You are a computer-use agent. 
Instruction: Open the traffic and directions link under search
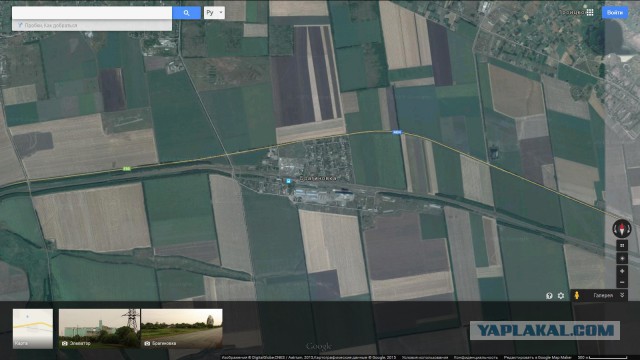coord(51,25)
